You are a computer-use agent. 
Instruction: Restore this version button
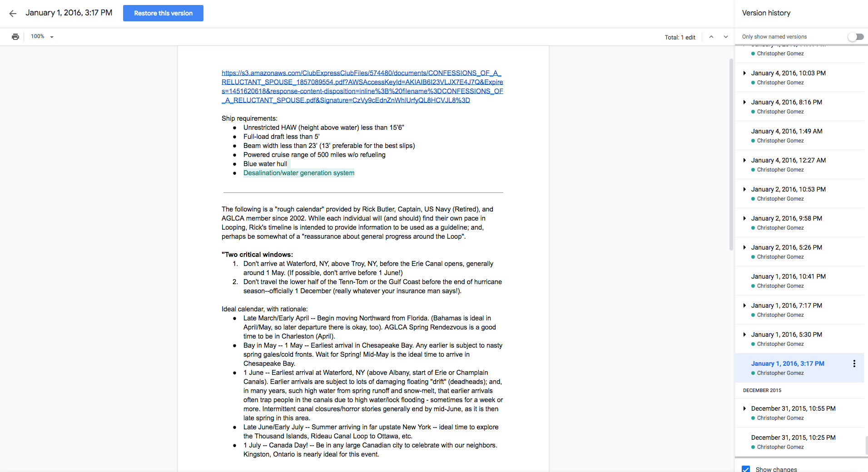pos(163,13)
